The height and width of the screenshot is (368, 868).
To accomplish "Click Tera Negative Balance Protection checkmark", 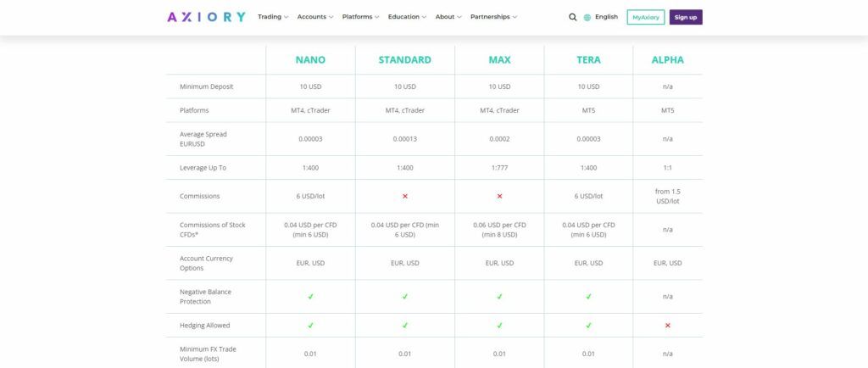I will click(x=588, y=297).
